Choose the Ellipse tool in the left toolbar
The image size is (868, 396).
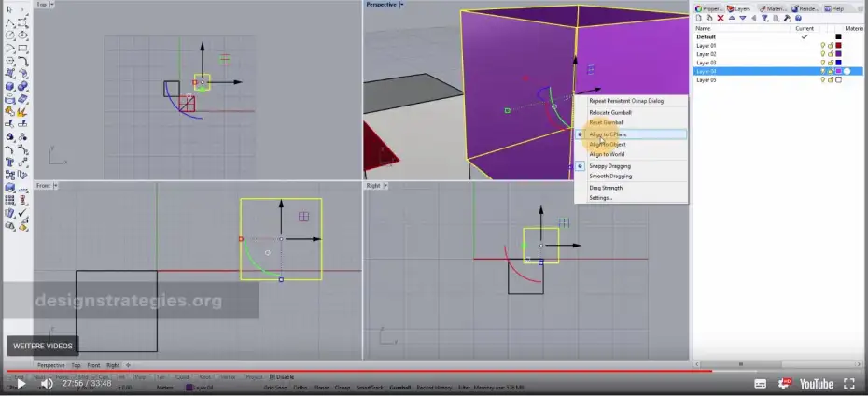tap(22, 34)
